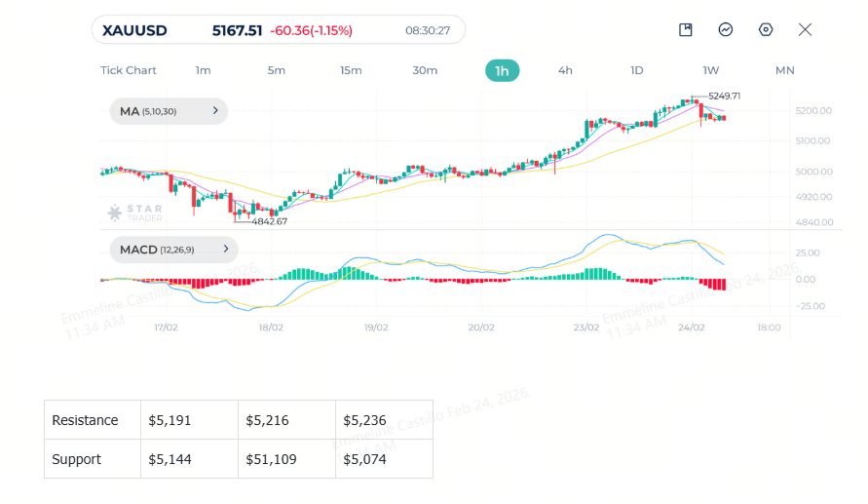Close the XAUUSD chart panel
Viewport: 868px width, 504px height.
click(x=805, y=30)
